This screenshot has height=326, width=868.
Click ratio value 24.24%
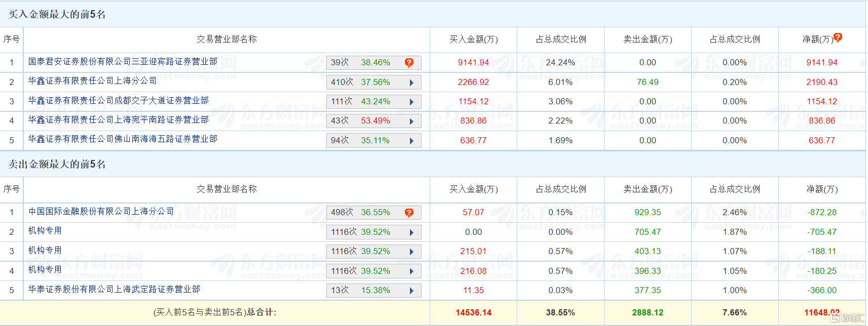coord(560,62)
